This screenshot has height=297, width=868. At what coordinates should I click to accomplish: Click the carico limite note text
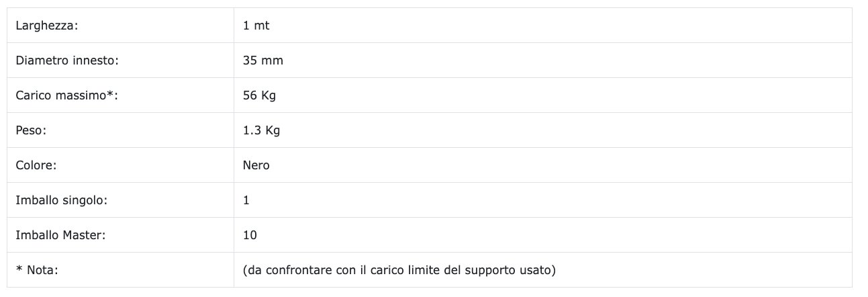pos(399,270)
